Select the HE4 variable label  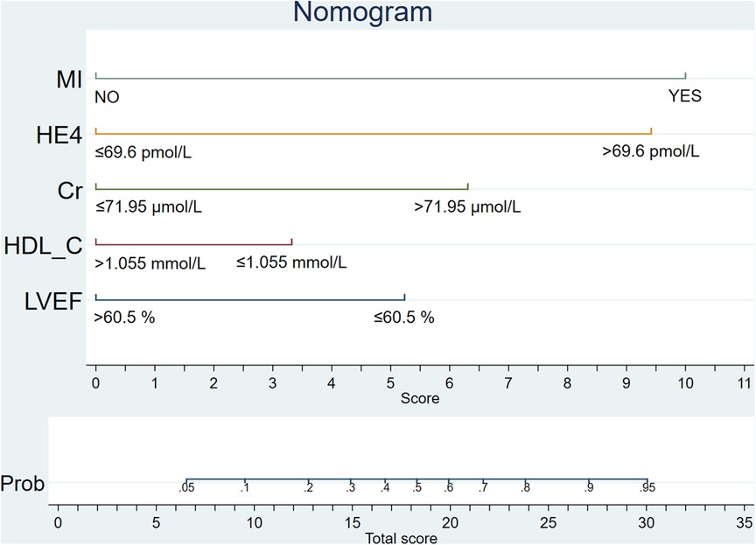59,136
